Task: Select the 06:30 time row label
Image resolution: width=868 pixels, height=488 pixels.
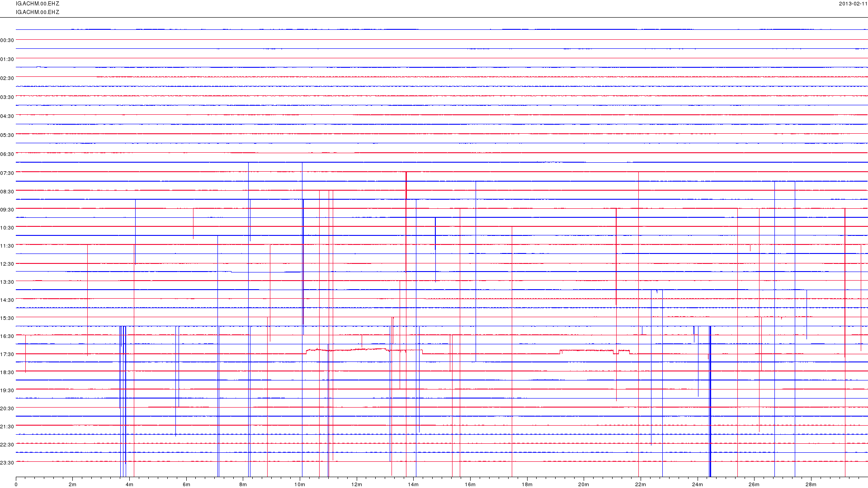Action: 7,154
